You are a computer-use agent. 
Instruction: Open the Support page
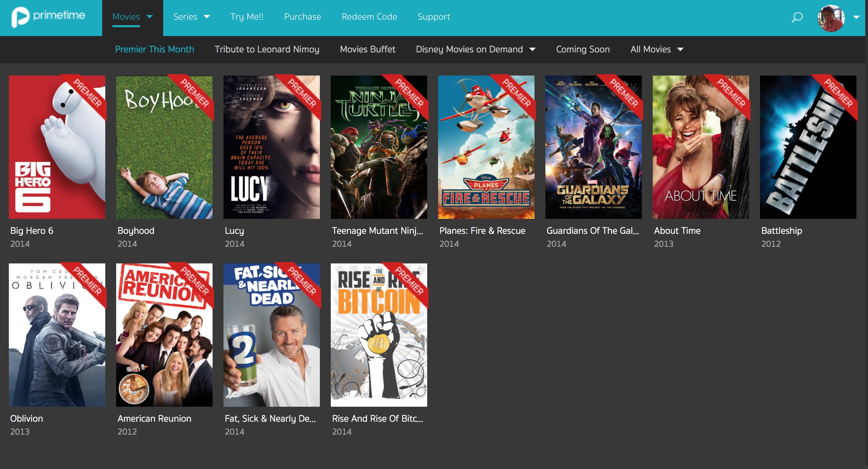point(434,17)
